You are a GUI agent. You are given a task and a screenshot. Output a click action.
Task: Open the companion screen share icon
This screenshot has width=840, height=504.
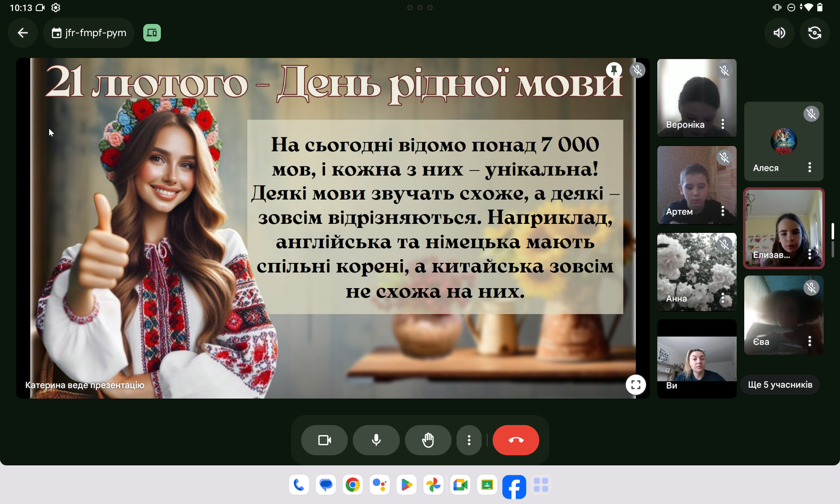click(x=152, y=33)
